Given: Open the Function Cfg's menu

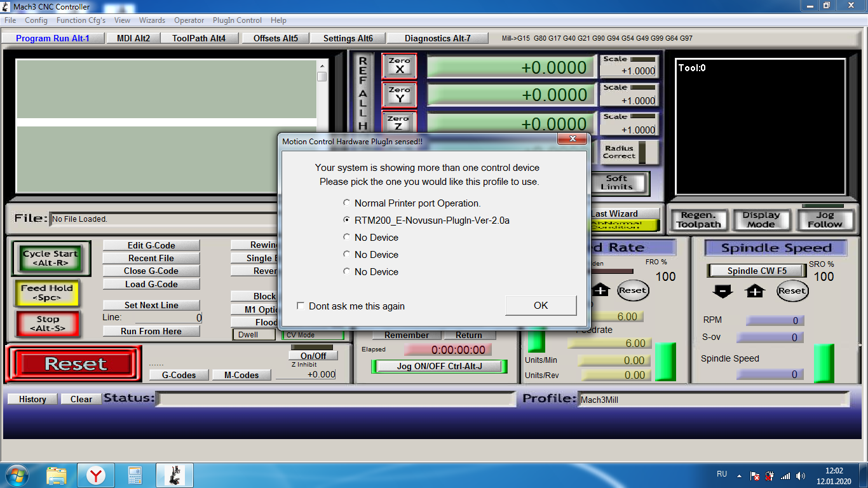Looking at the screenshot, I should click(x=81, y=20).
